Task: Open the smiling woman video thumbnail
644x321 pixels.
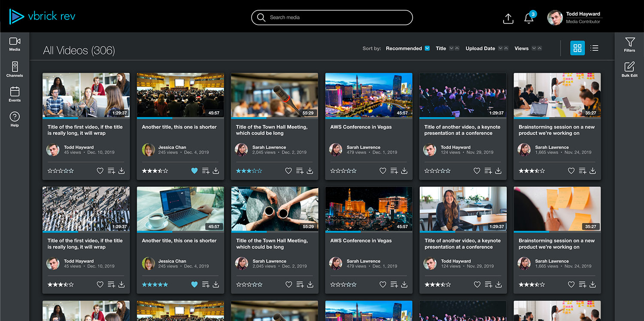Action: pyautogui.click(x=463, y=209)
